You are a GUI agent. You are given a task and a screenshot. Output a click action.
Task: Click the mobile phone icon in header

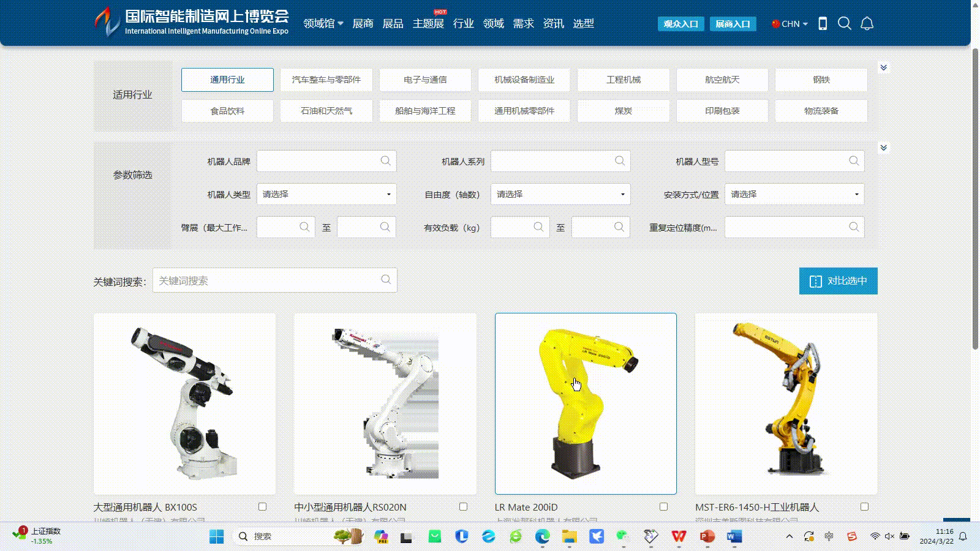pyautogui.click(x=823, y=24)
